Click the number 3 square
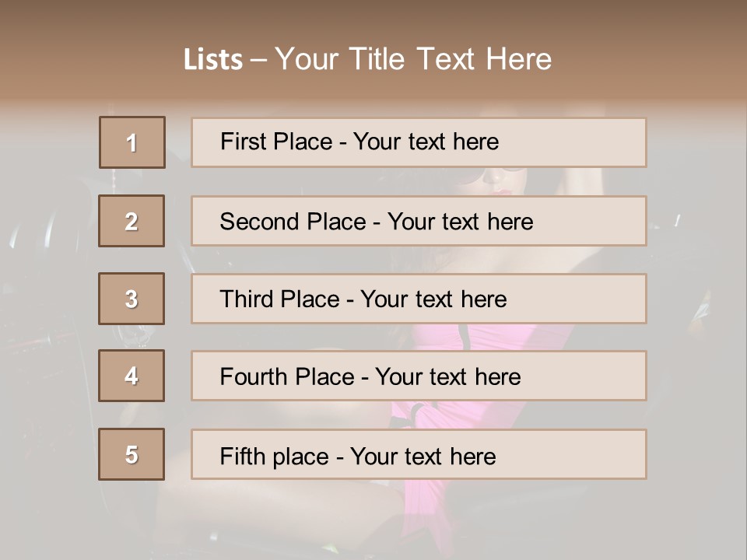 coord(132,299)
